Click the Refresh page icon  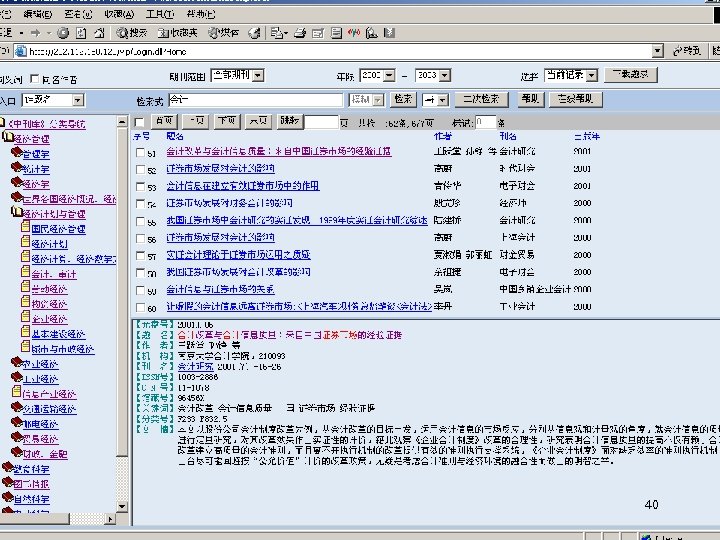(x=81, y=33)
